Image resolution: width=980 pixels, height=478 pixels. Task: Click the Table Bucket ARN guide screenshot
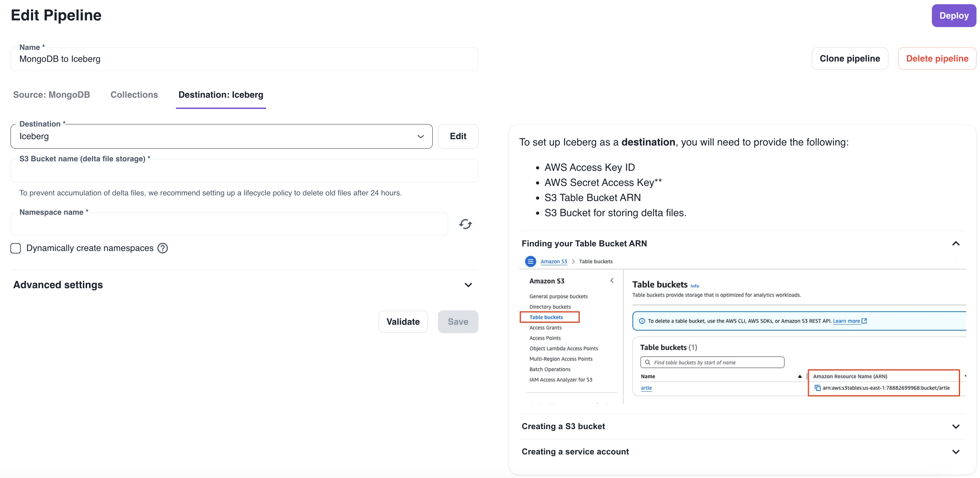pyautogui.click(x=742, y=330)
